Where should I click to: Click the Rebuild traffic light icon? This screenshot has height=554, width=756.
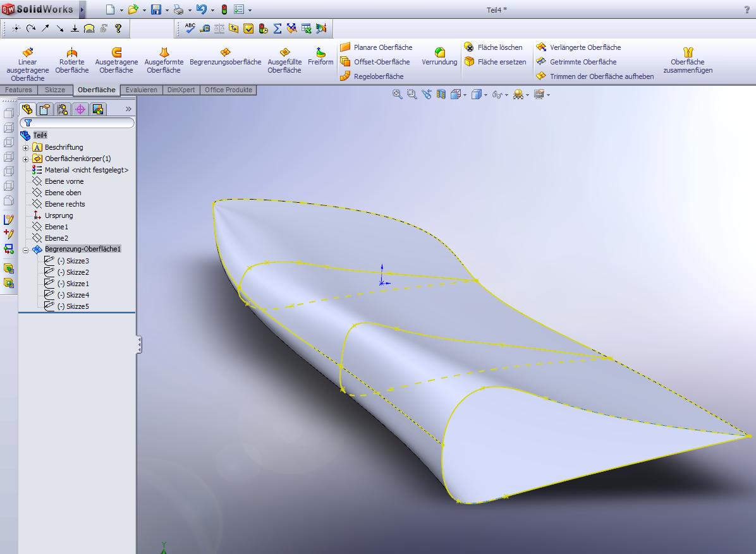point(224,9)
